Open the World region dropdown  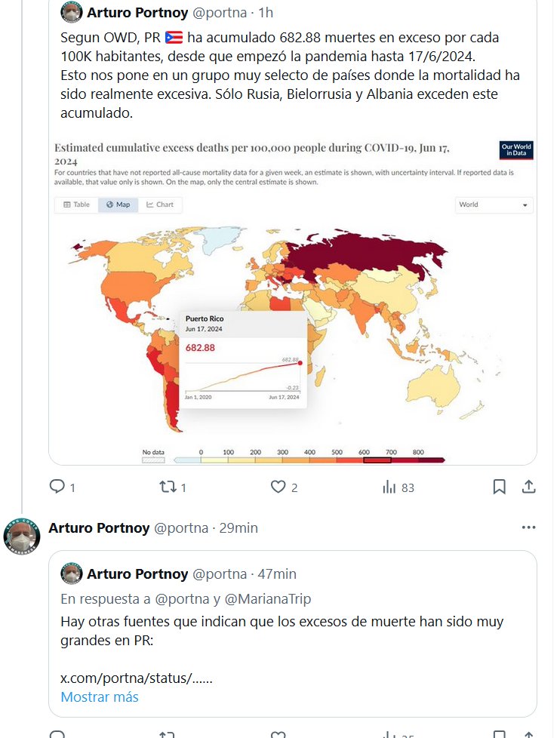(x=494, y=204)
